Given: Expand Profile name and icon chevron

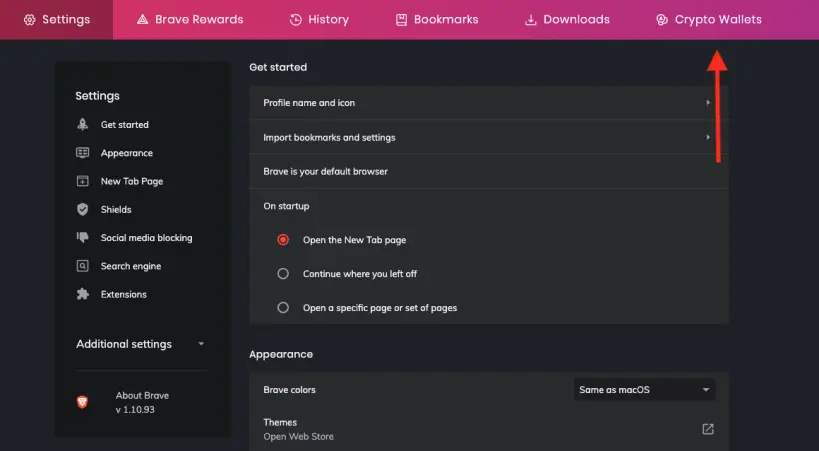Looking at the screenshot, I should (708, 103).
